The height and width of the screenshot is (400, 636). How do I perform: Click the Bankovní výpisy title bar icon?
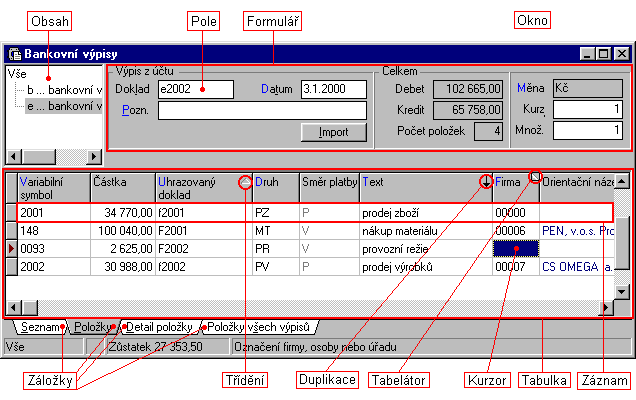coord(15,54)
